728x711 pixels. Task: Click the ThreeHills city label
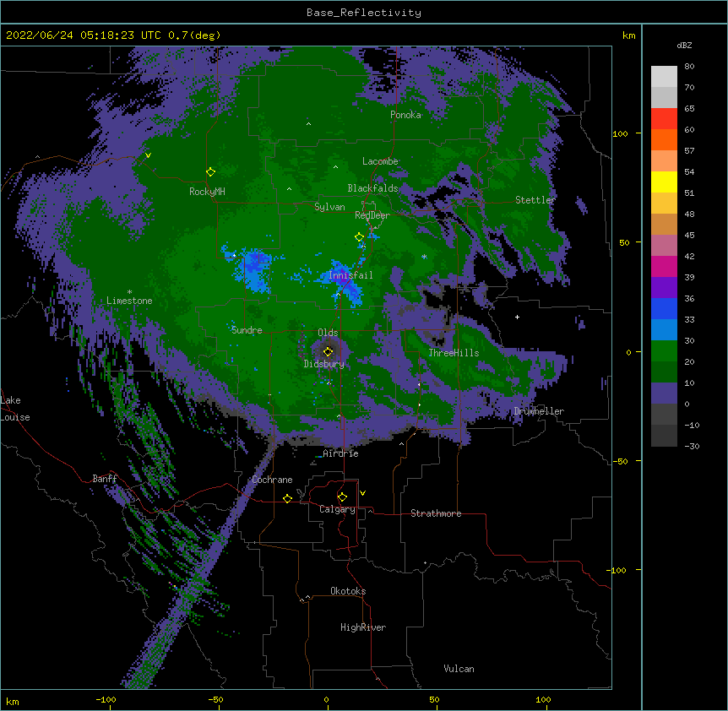tap(454, 353)
